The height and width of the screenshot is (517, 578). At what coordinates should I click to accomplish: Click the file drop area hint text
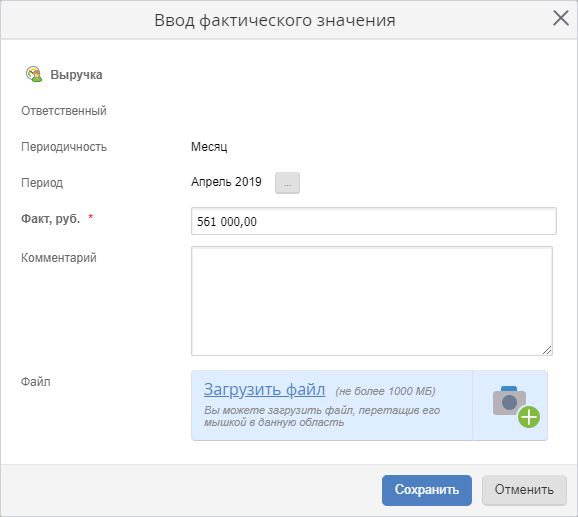tap(322, 416)
